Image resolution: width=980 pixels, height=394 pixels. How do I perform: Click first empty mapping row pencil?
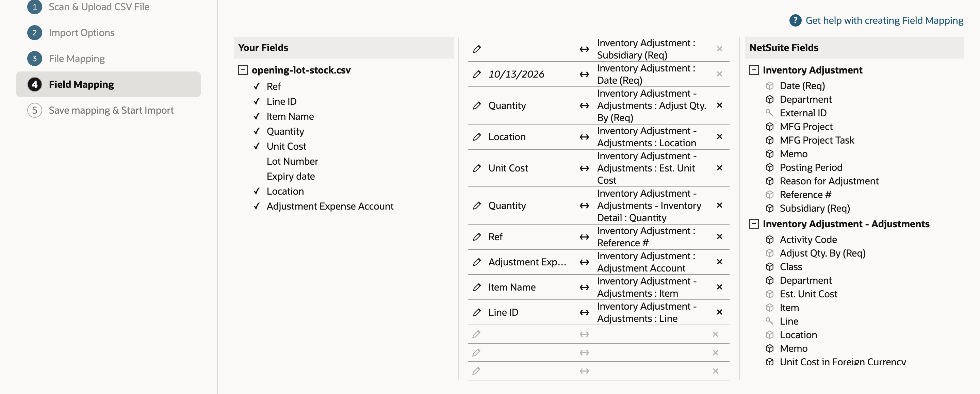coord(476,334)
